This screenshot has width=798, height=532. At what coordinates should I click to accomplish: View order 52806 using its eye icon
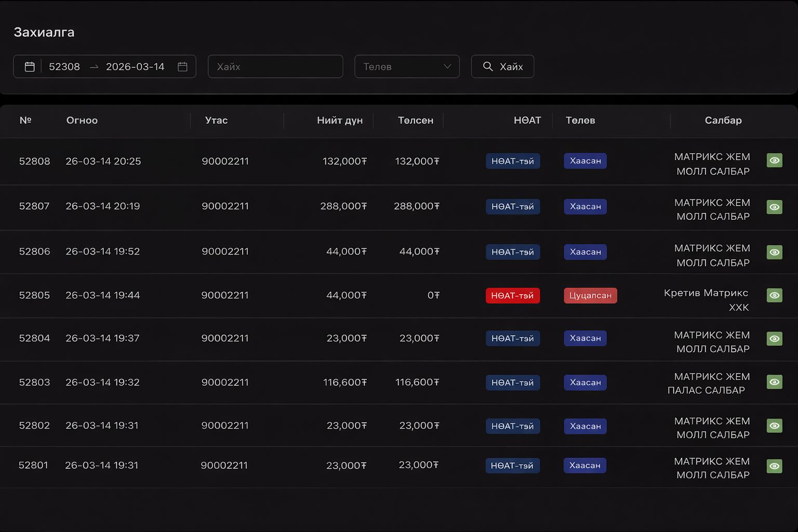click(774, 252)
